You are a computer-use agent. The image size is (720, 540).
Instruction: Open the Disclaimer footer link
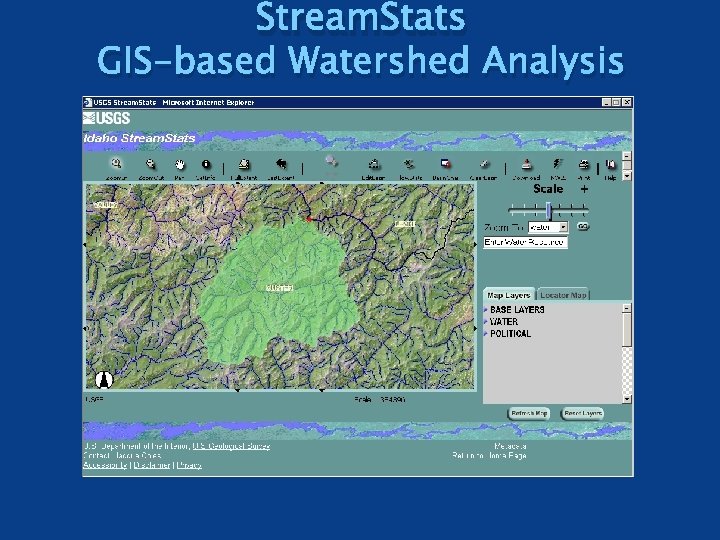pos(152,465)
